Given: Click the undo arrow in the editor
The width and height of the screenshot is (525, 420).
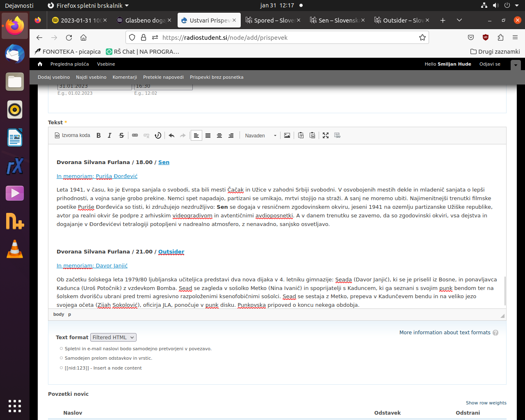Looking at the screenshot, I should tap(171, 135).
